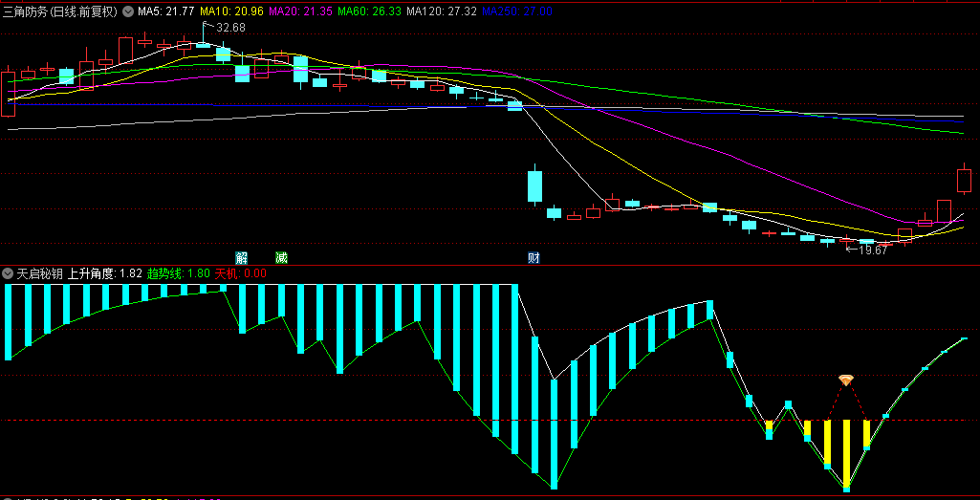Viewport: 980px width, 500px height.
Task: Click the MA5: 21.77 label
Action: click(165, 11)
